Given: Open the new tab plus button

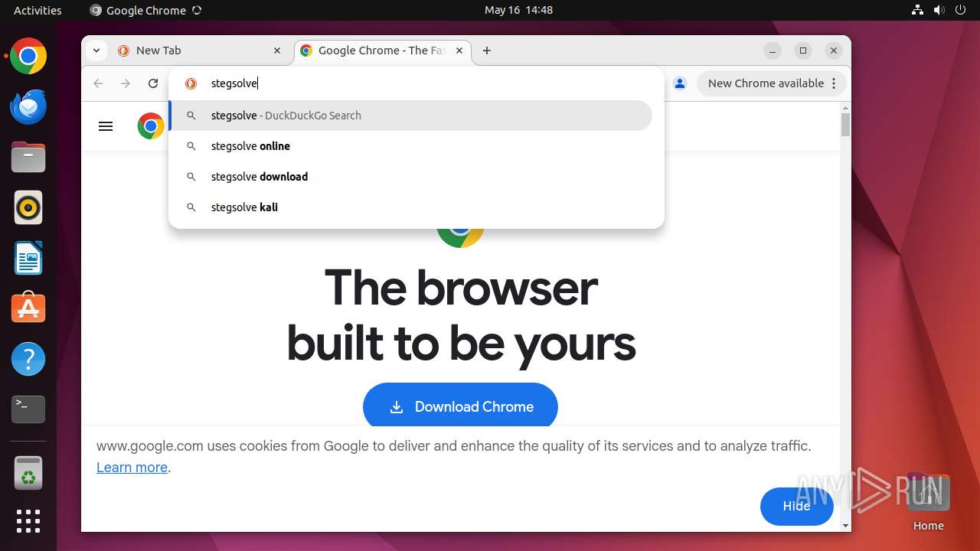Looking at the screenshot, I should [487, 51].
